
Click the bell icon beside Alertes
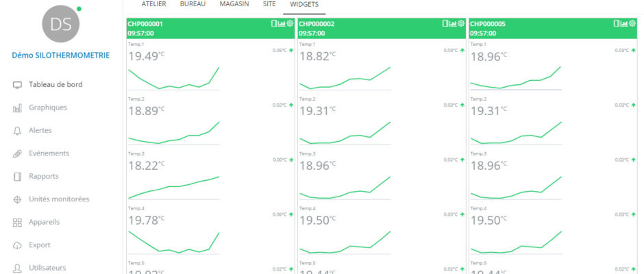[x=17, y=131]
